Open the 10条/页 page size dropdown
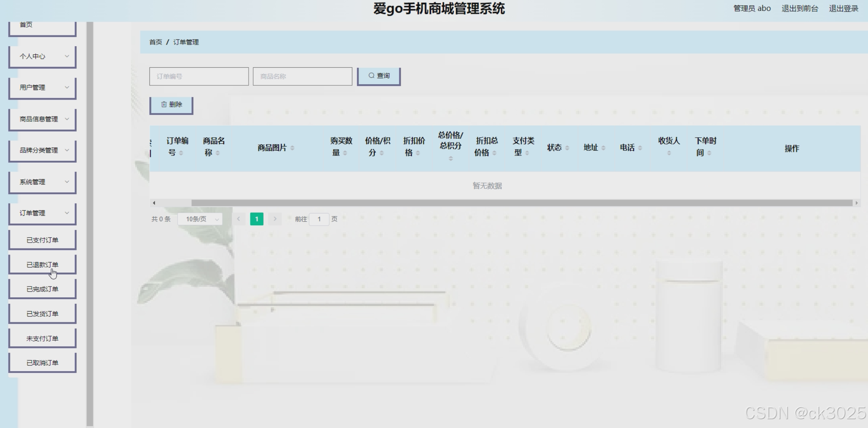The height and width of the screenshot is (428, 868). pos(200,219)
